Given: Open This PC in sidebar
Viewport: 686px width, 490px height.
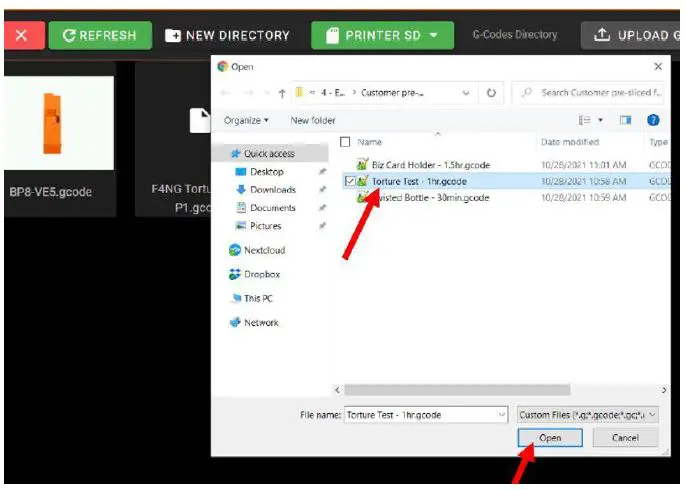Looking at the screenshot, I should tap(258, 298).
